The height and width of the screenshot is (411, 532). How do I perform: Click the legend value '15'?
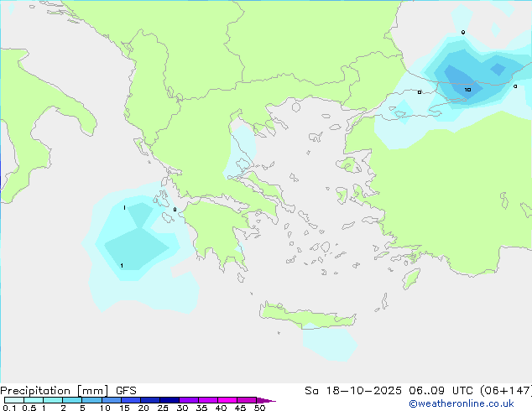coord(124,408)
